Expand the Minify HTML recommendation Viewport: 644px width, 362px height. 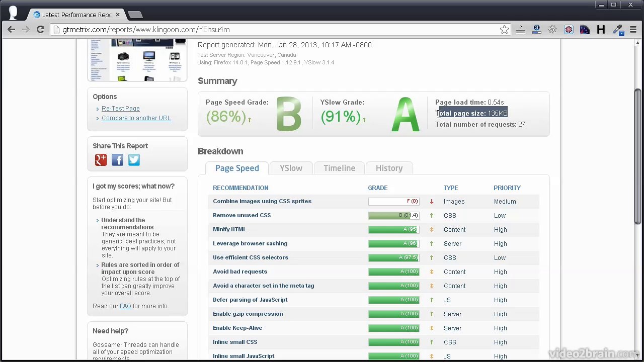pyautogui.click(x=229, y=229)
